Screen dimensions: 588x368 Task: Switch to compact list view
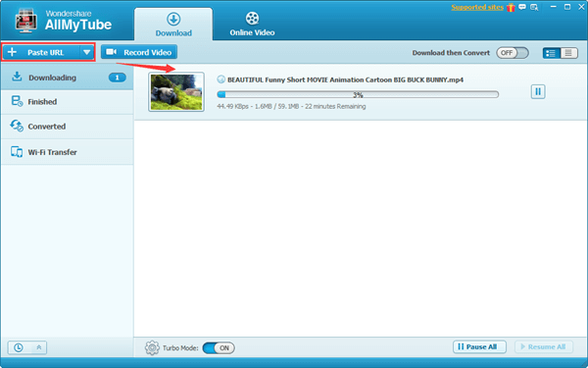point(568,53)
